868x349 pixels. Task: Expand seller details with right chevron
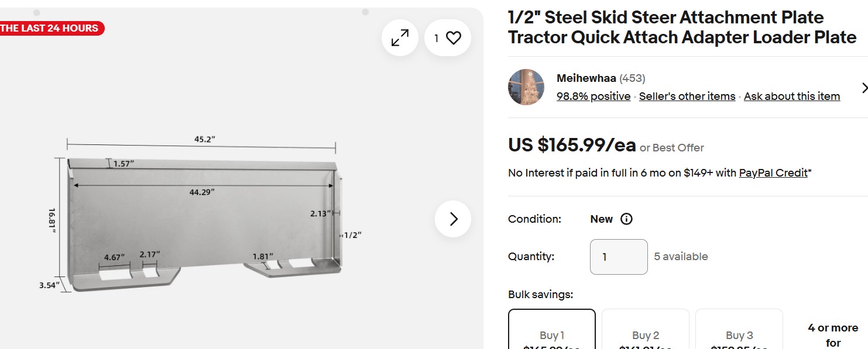point(864,88)
